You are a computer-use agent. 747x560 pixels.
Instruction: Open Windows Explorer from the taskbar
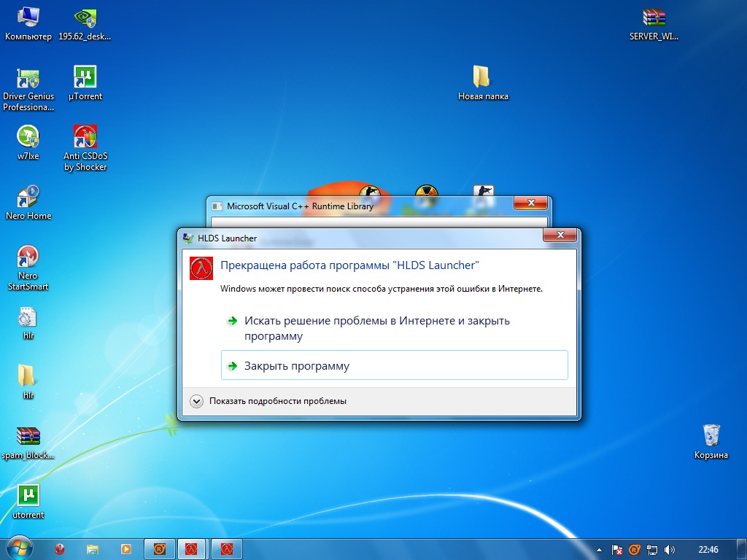[x=93, y=549]
